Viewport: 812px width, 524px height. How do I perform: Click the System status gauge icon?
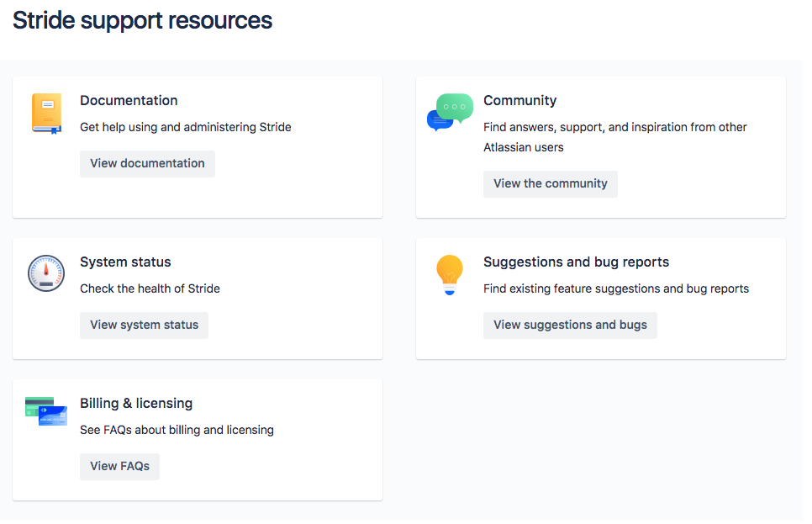[x=46, y=273]
